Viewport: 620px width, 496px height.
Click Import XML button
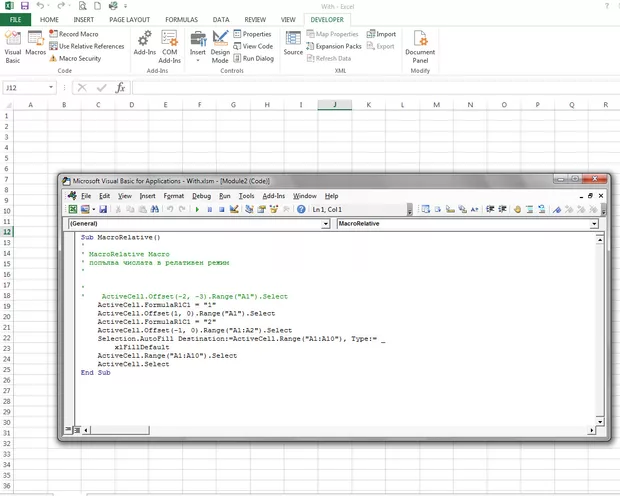(381, 34)
